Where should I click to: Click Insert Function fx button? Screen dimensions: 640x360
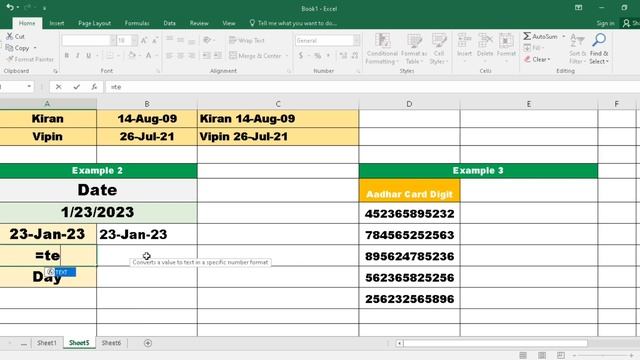point(94,87)
